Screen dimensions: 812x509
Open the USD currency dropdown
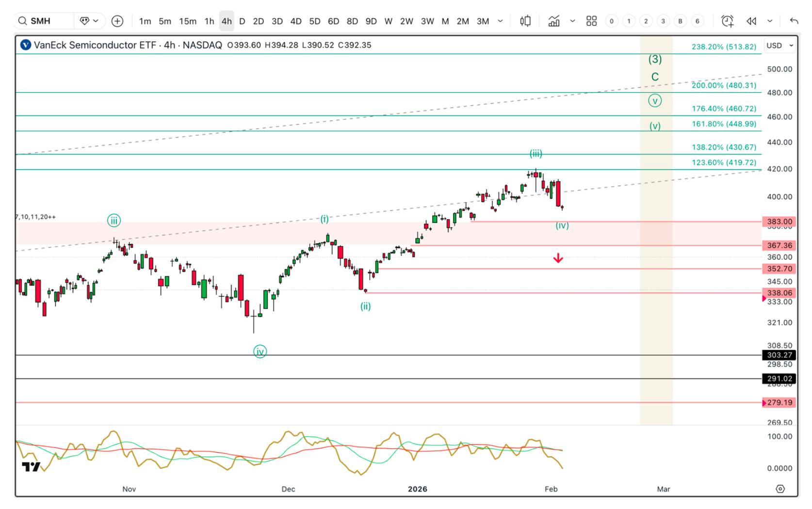780,45
